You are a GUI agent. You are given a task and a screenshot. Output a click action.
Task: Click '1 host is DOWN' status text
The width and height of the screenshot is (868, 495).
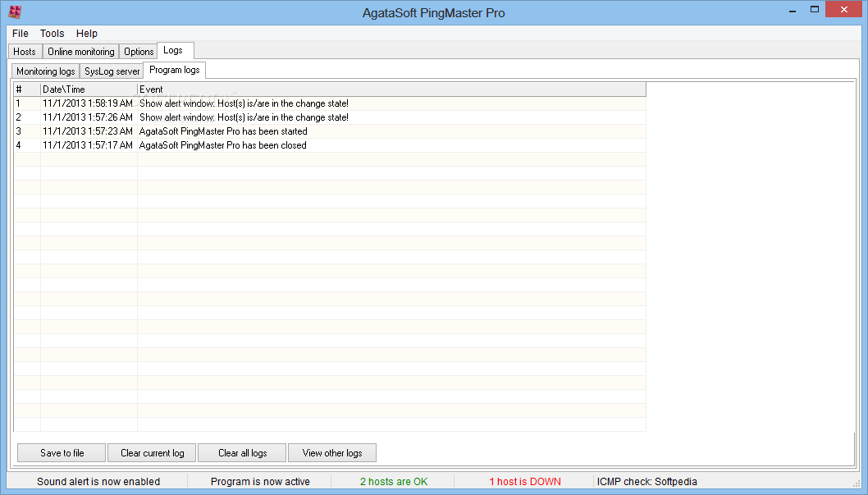click(x=525, y=482)
